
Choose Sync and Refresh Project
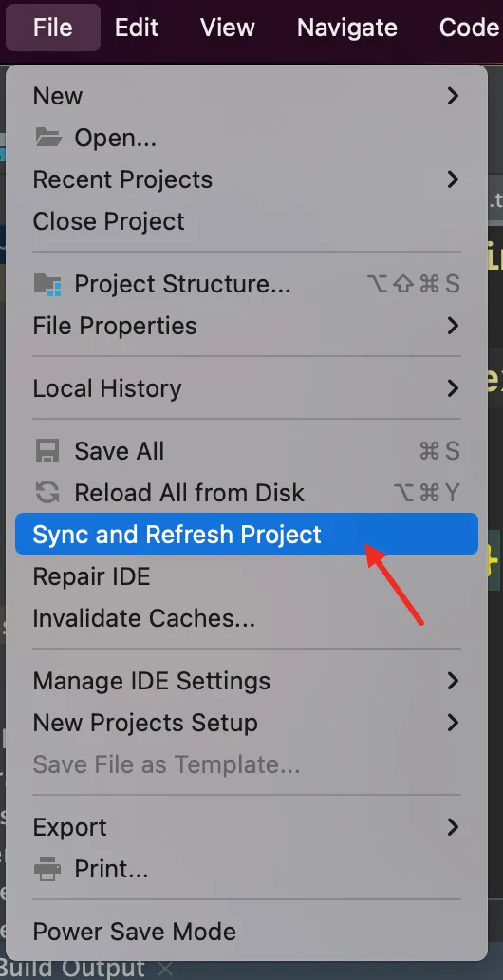[247, 535]
